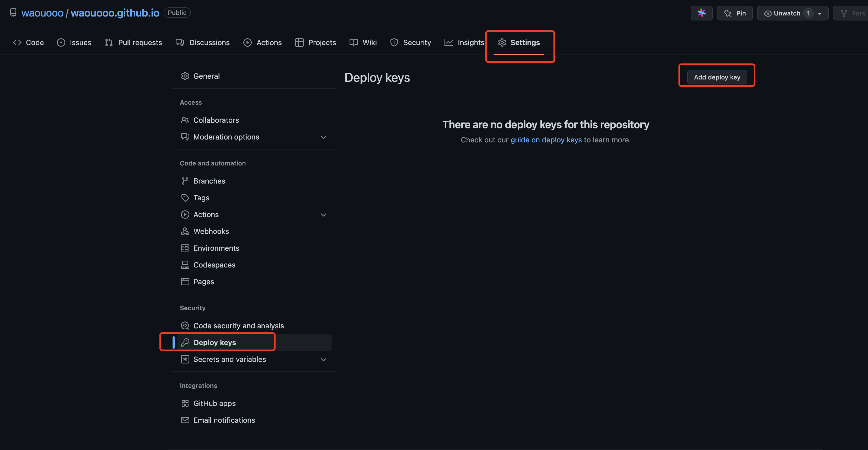Open the Insights tab
Viewport: 868px width, 450px height.
coord(464,42)
